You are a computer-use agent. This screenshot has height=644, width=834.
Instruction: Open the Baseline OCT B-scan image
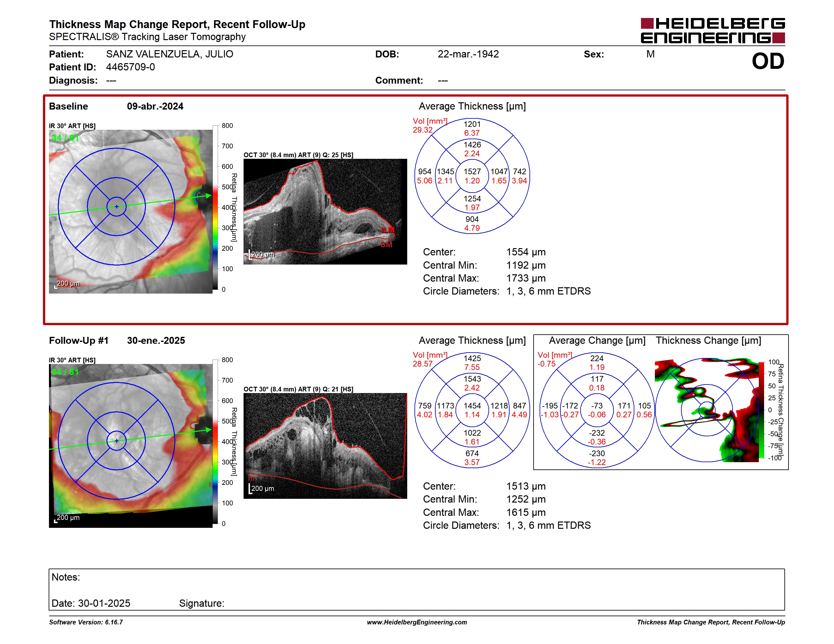coord(325,212)
